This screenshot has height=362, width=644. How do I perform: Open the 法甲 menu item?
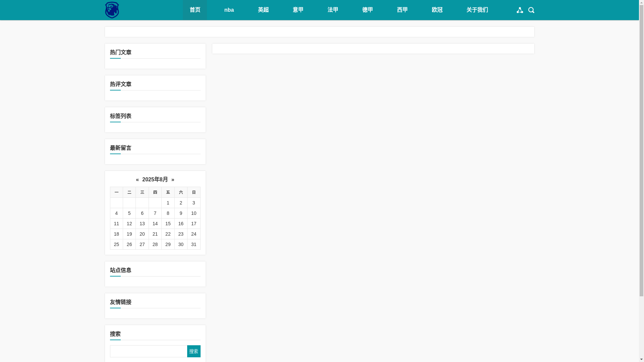[333, 10]
